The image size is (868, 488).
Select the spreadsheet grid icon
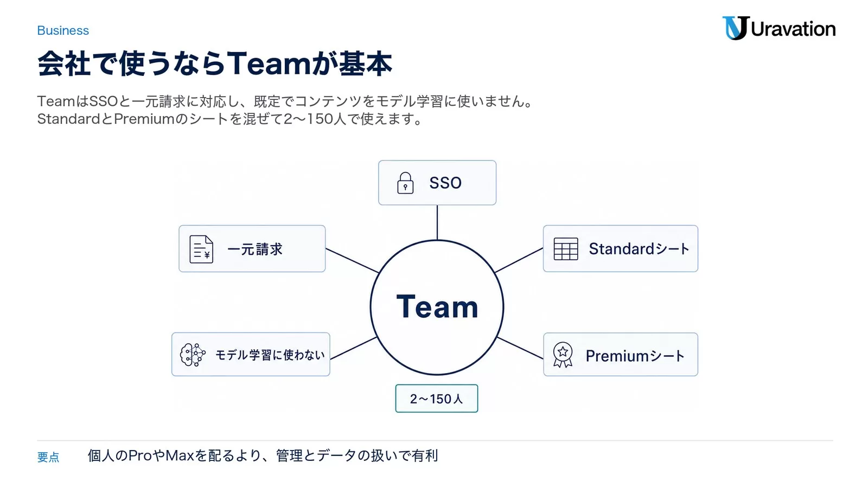[566, 249]
